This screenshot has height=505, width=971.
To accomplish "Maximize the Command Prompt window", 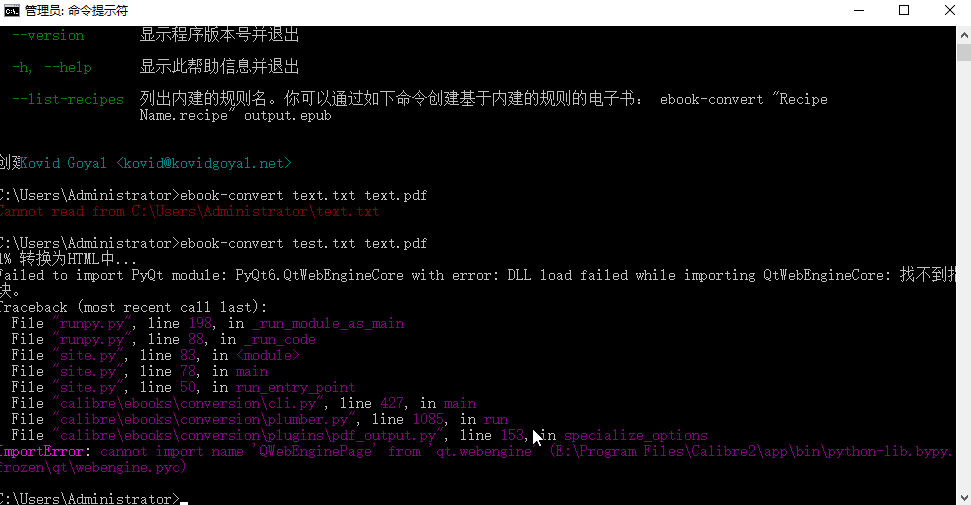I will coord(903,11).
